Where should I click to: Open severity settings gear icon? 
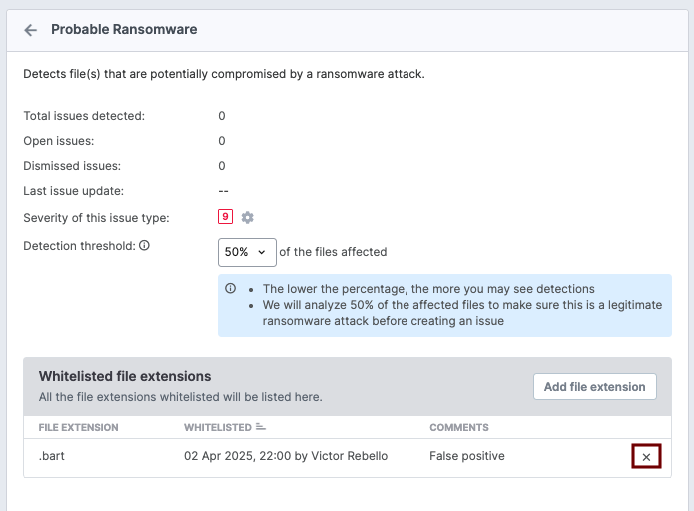pyautogui.click(x=247, y=217)
